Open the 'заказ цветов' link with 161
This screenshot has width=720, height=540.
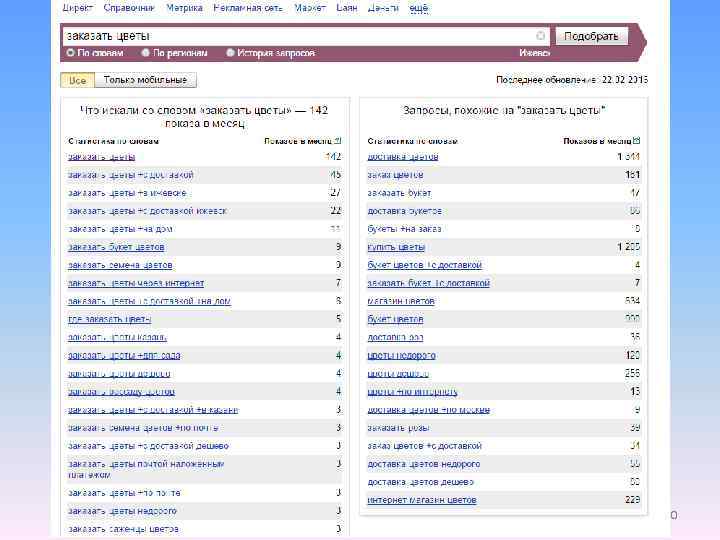coord(395,175)
